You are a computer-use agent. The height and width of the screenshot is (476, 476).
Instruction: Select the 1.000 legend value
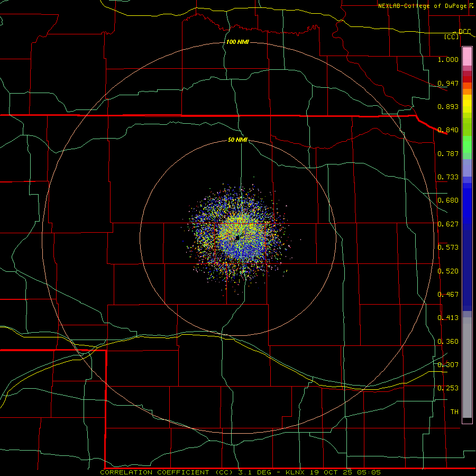448,59
